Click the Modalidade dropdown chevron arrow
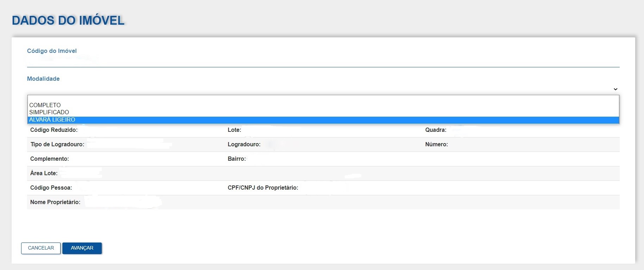This screenshot has width=644, height=270. pos(615,89)
